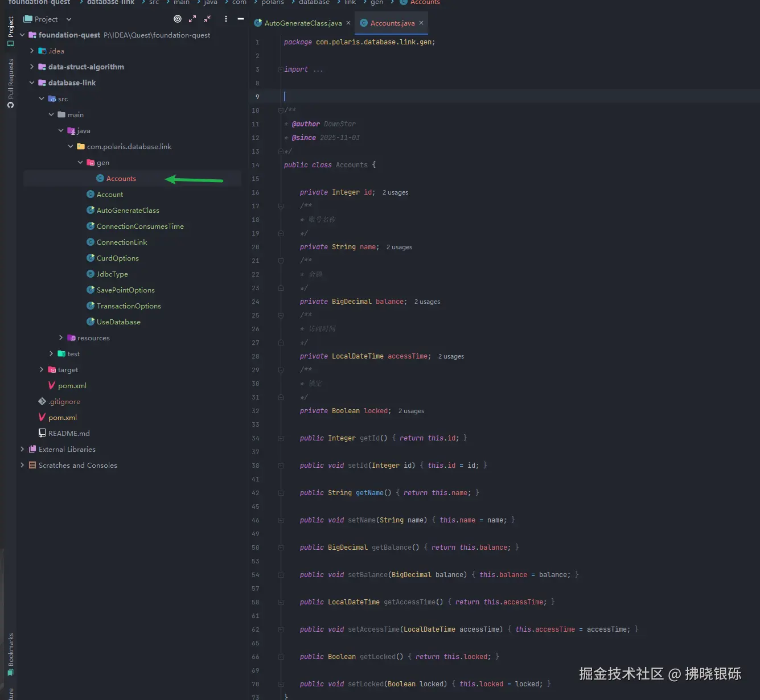Click the '2 usages' hint beside balance field
Image resolution: width=760 pixels, height=700 pixels.
(x=427, y=302)
